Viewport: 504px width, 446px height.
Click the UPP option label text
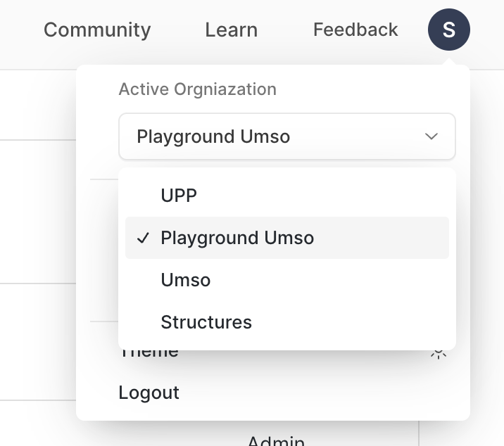[x=179, y=196]
